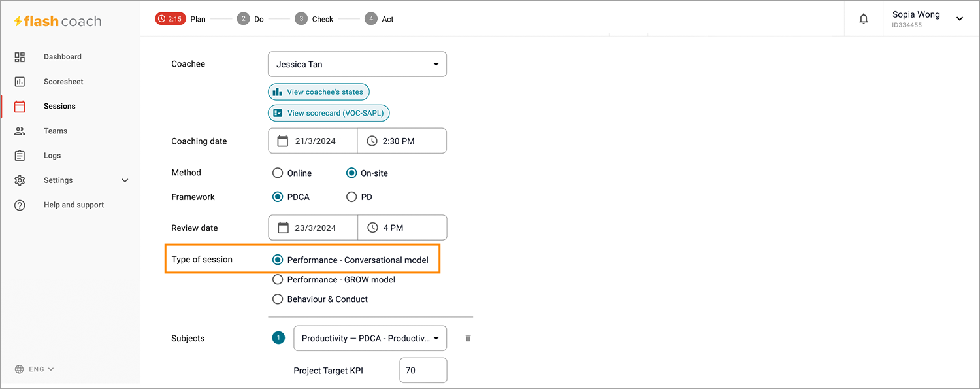The width and height of the screenshot is (980, 389).
Task: Click the Settings gear icon
Action: click(20, 180)
